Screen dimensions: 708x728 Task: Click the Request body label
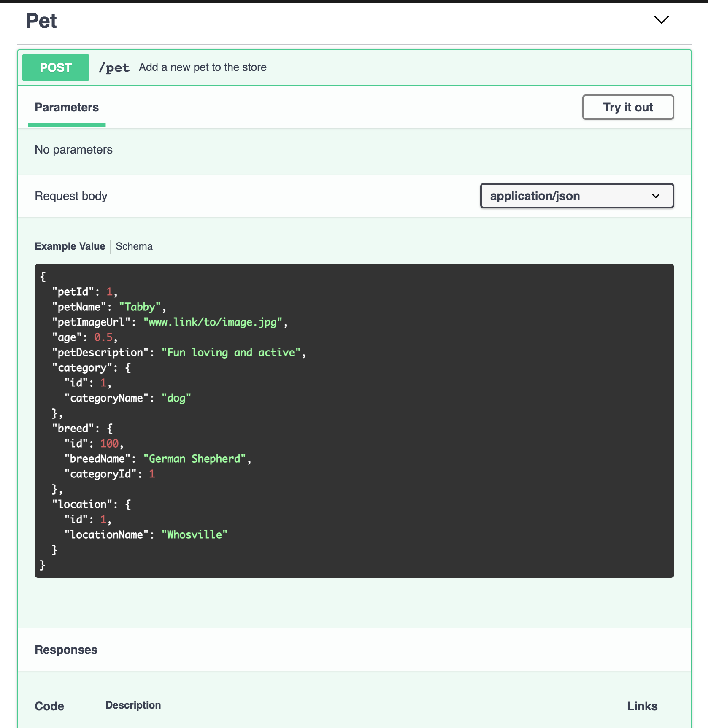71,196
